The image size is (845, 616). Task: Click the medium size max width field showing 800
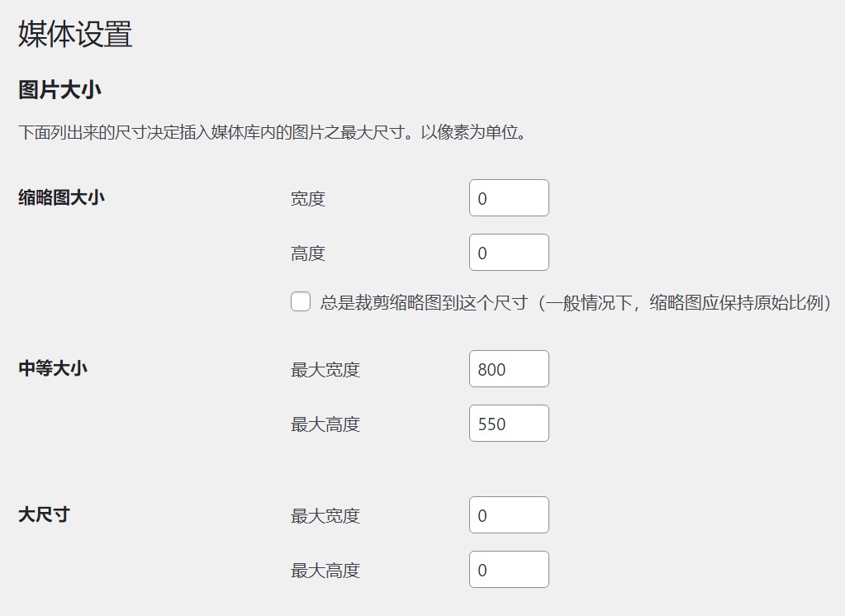coord(508,368)
